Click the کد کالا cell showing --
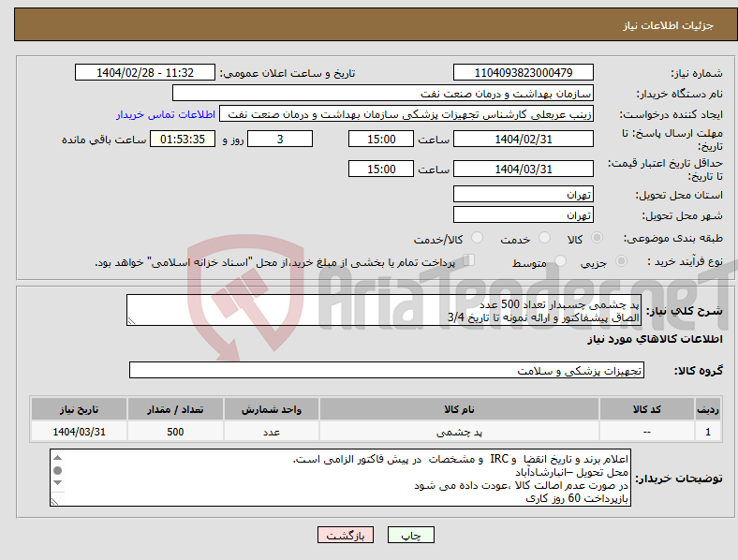The width and height of the screenshot is (738, 560). 647,432
